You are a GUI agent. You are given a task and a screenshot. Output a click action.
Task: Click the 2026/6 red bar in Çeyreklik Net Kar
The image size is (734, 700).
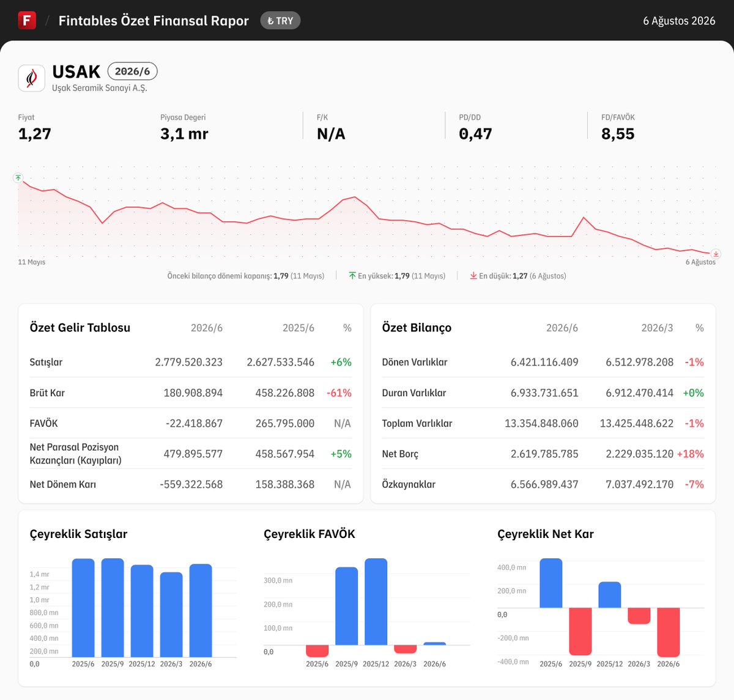coord(669,632)
